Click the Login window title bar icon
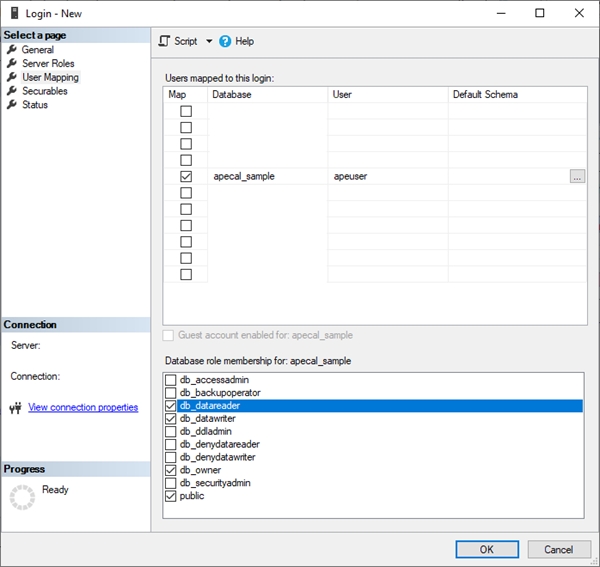 [14, 13]
